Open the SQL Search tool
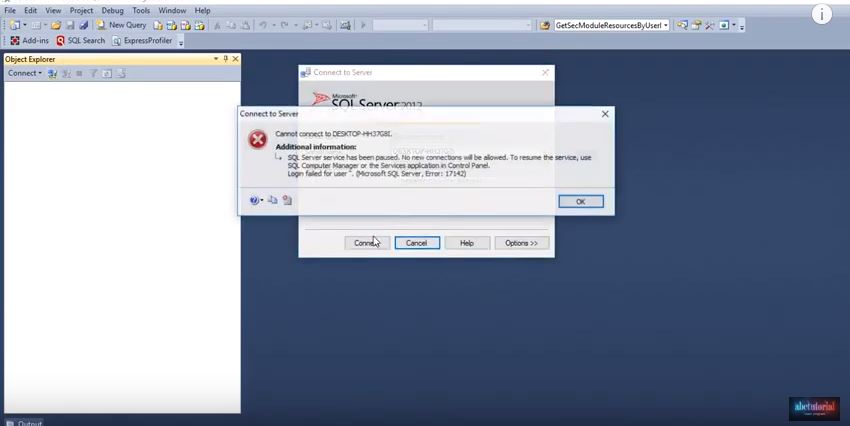Viewport: 850px width, 426px height. (81, 41)
